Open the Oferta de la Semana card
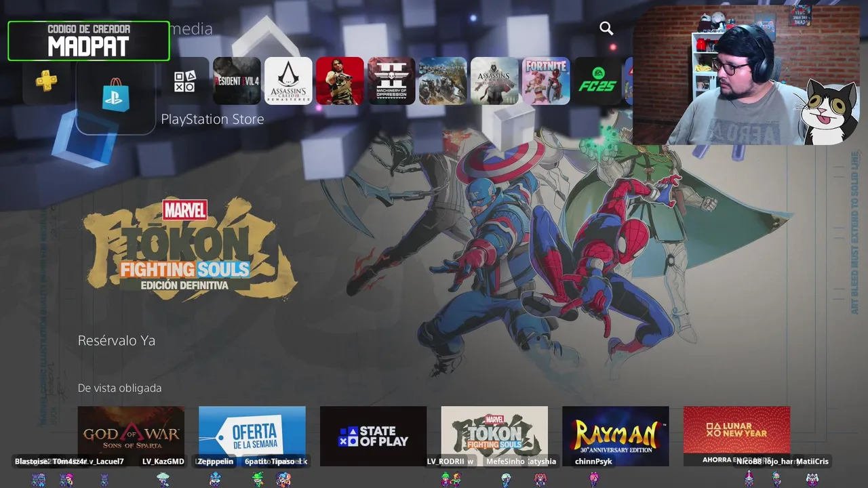This screenshot has height=488, width=868. coord(252,436)
